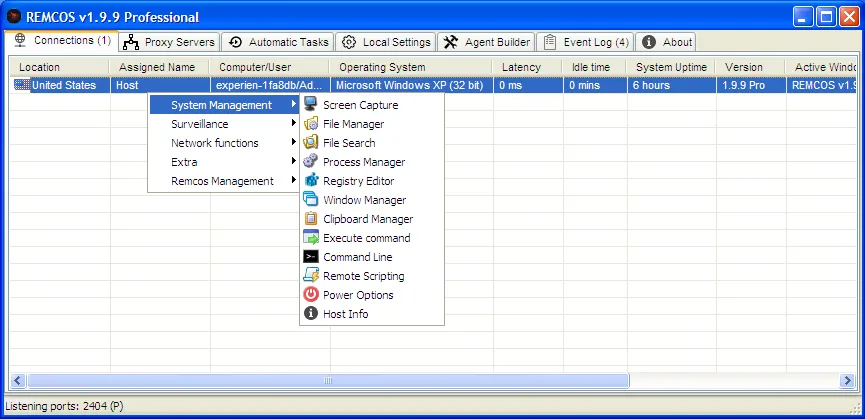The height and width of the screenshot is (419, 865).
Task: Click the Registry Editor cubes icon
Action: [311, 180]
